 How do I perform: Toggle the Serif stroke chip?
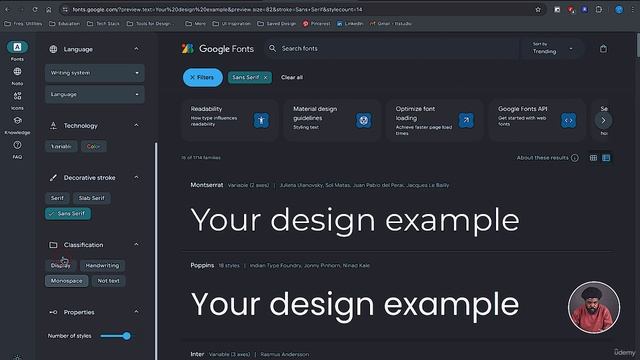(57, 198)
